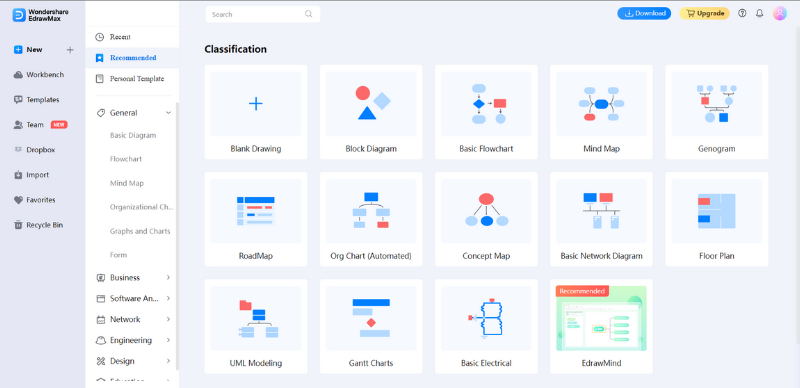Collapse the General category chevron
Screen dimensions: 800x388
[x=168, y=113]
